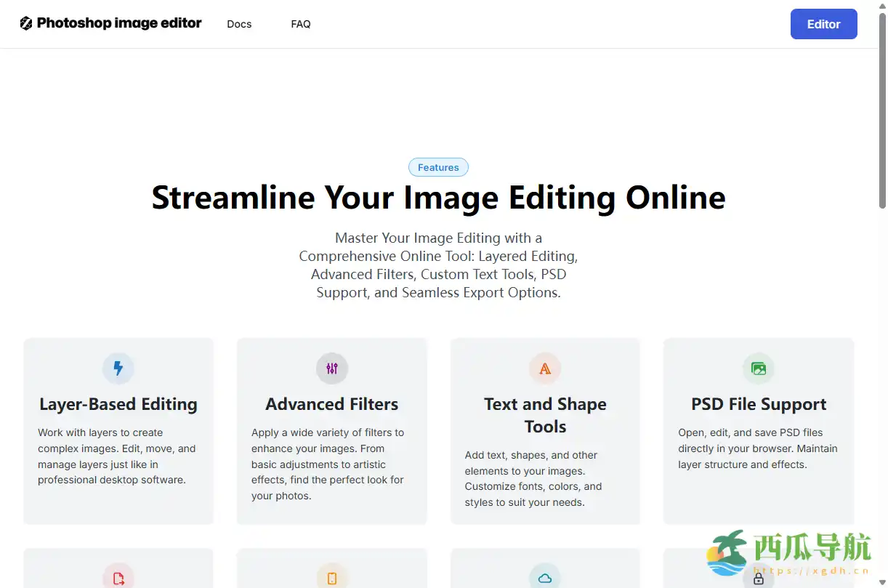Click the padlock icon in bottom-right card
This screenshot has width=888, height=588.
pyautogui.click(x=759, y=579)
